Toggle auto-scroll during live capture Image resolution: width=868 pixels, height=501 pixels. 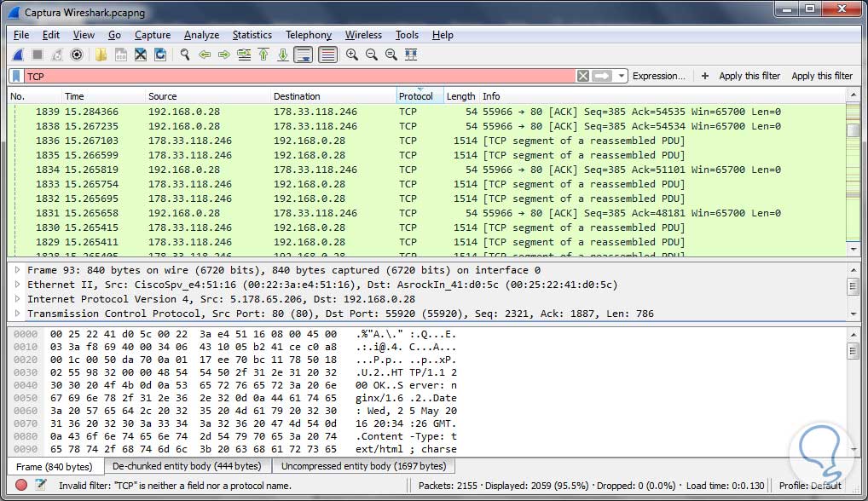304,55
